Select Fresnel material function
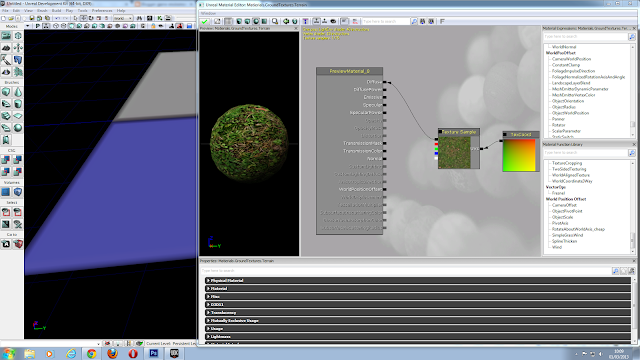 point(558,193)
